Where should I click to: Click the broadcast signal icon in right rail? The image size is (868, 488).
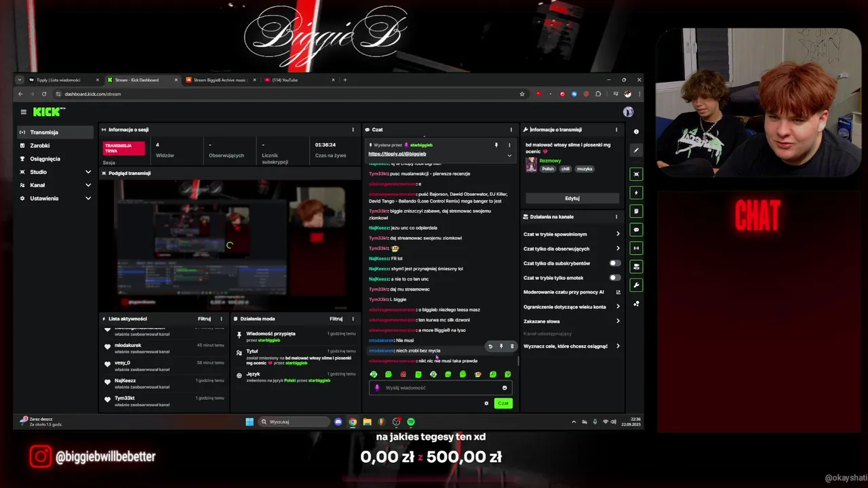pyautogui.click(x=636, y=248)
